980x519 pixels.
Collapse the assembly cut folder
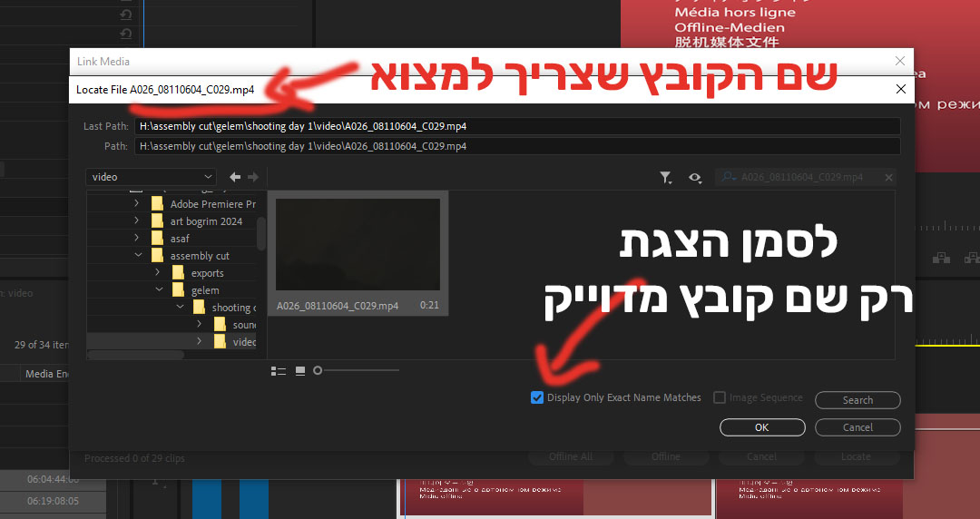point(138,256)
